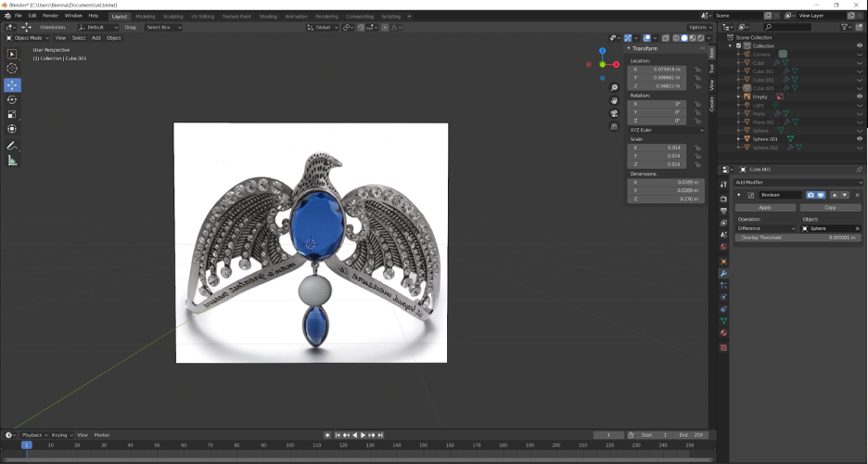This screenshot has height=464, width=868.
Task: Toggle visibility of Empty object
Action: coord(859,97)
